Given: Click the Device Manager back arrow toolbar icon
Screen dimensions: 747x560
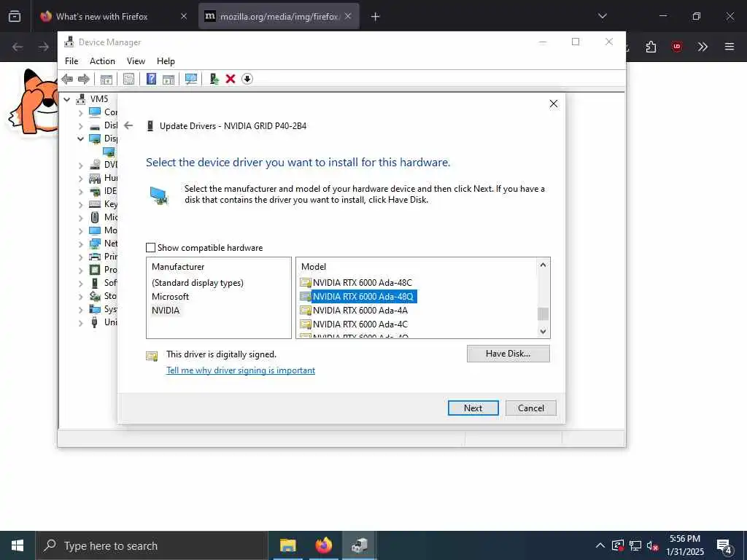Looking at the screenshot, I should tap(67, 79).
